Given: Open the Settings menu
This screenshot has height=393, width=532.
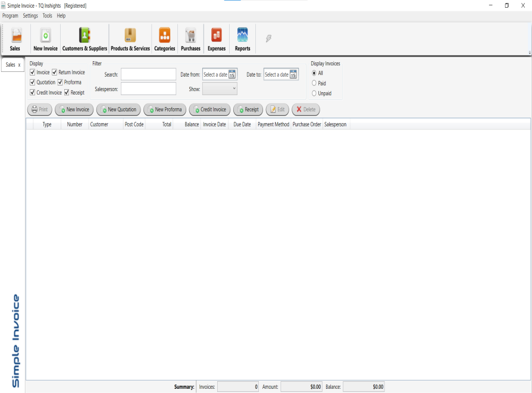Looking at the screenshot, I should 30,16.
